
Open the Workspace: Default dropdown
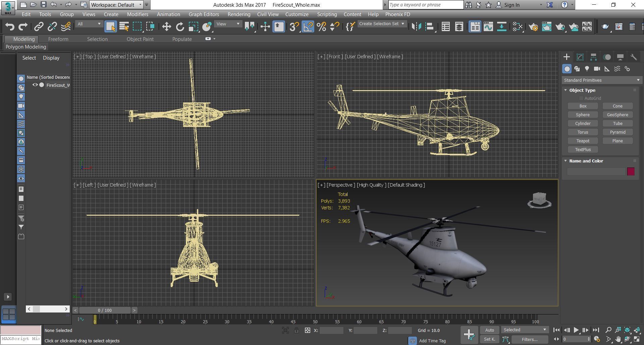(116, 5)
